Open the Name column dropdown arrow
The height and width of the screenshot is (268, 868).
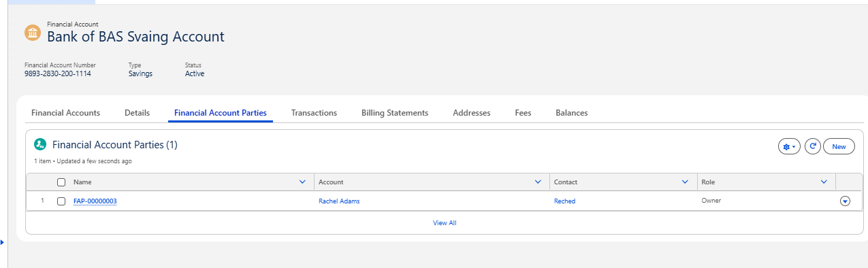point(303,182)
